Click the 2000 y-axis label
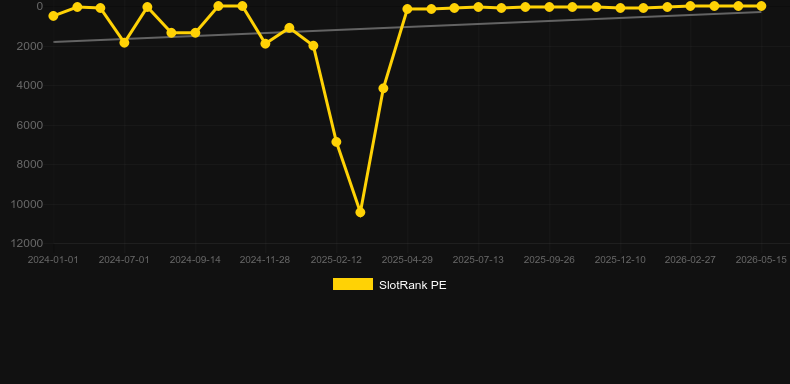790x384 pixels. point(30,46)
